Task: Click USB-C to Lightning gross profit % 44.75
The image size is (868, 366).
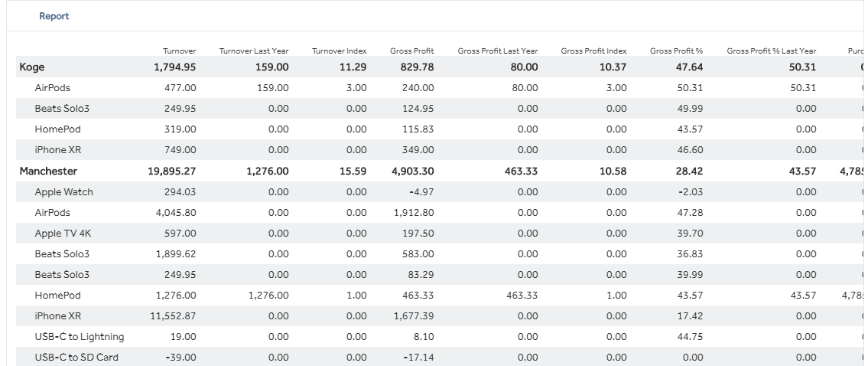Action: click(690, 337)
